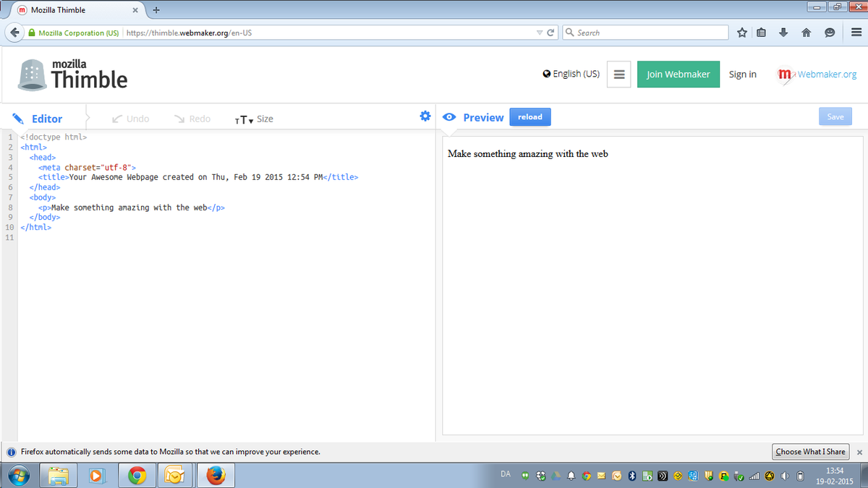
Task: Click the notification bar info icon
Action: tap(11, 452)
